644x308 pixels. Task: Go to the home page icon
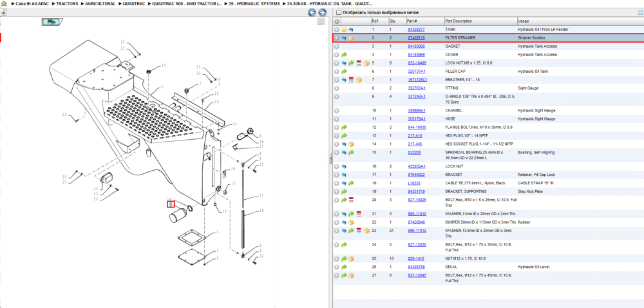coord(4,3)
